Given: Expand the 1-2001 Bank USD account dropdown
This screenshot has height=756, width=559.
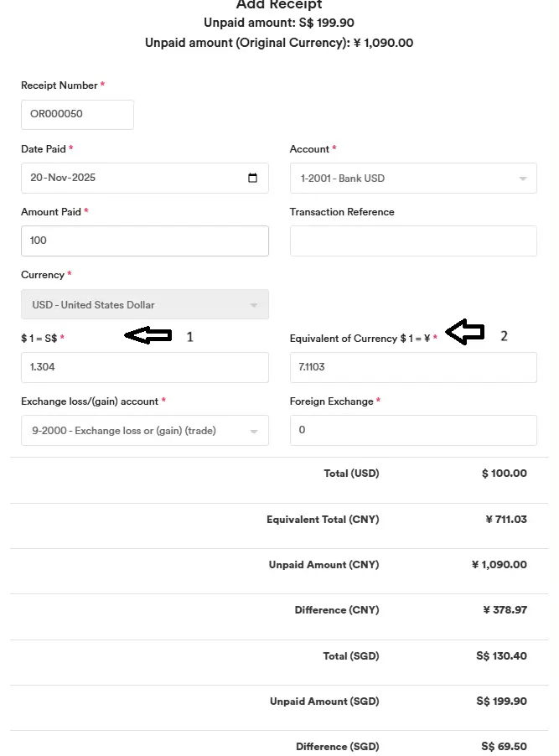Looking at the screenshot, I should tap(413, 177).
